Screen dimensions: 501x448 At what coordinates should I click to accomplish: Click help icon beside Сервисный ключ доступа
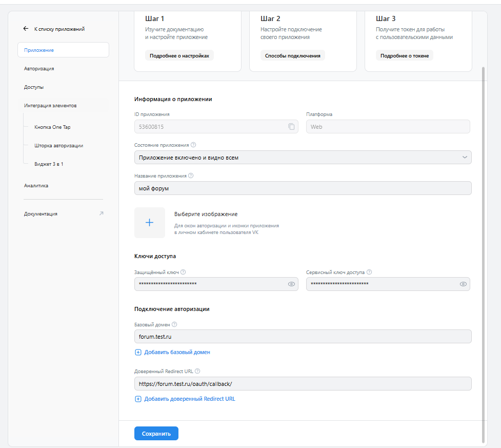369,272
